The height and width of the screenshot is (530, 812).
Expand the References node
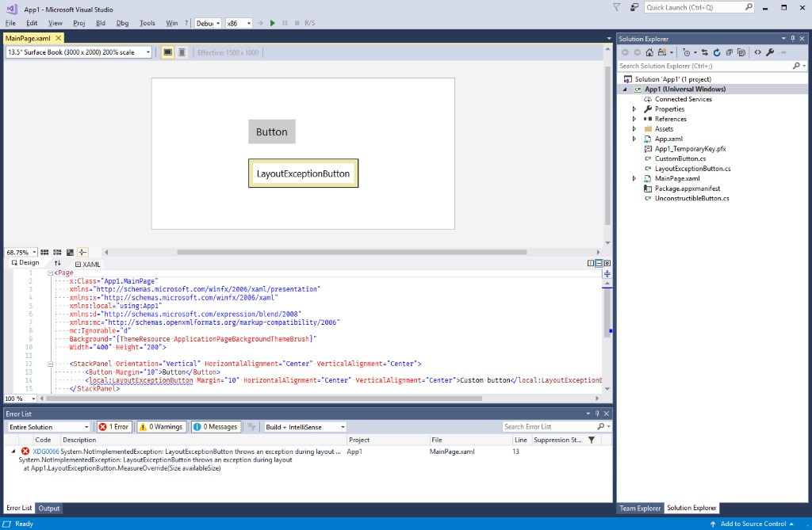tap(634, 119)
